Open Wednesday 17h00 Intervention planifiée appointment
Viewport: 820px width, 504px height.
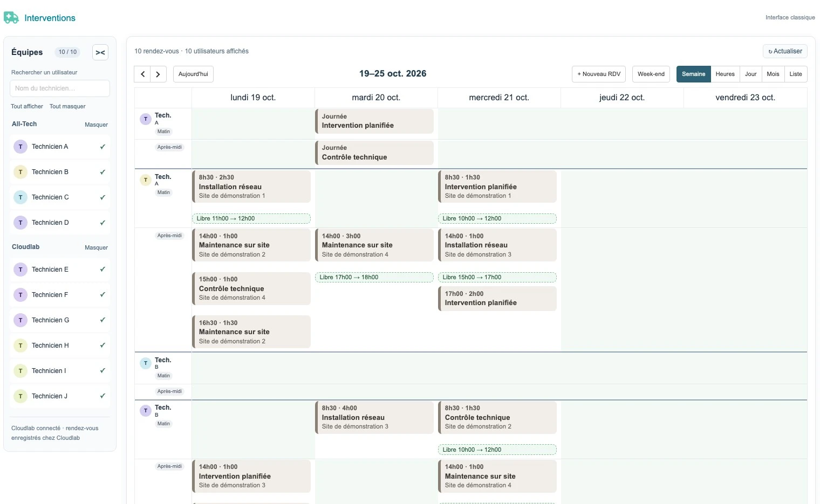point(497,299)
